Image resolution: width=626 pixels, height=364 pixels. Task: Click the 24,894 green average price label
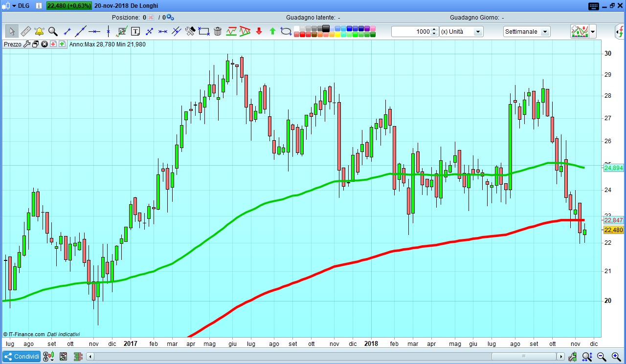614,168
